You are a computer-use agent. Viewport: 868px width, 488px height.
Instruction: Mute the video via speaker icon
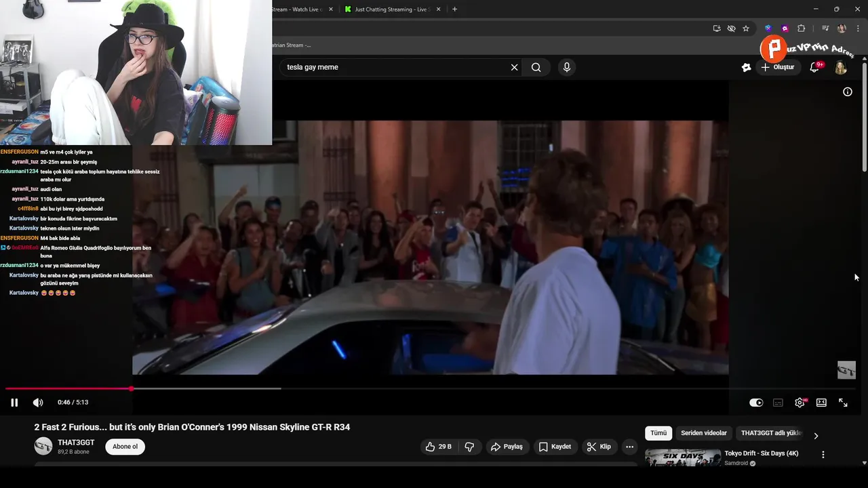[x=38, y=403]
